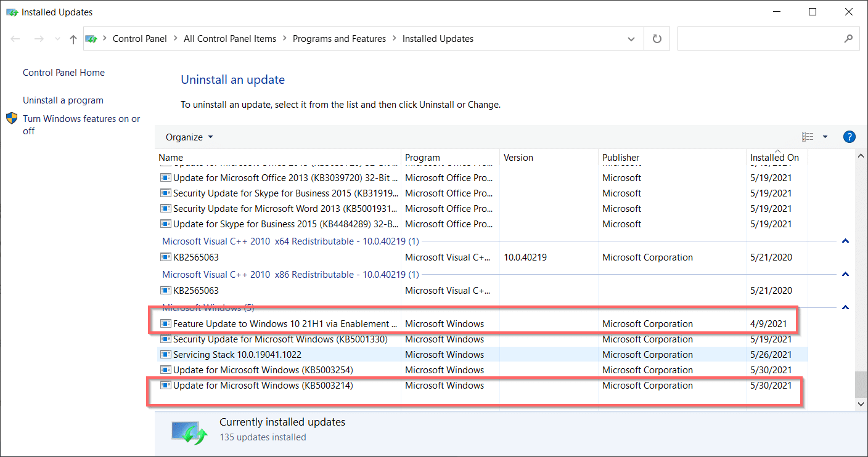Navigate up one level with the up arrow
This screenshot has height=457, width=868.
pyautogui.click(x=73, y=38)
